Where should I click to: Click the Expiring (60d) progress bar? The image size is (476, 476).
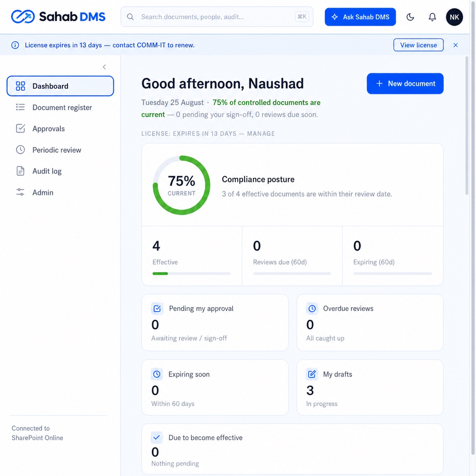pyautogui.click(x=392, y=273)
